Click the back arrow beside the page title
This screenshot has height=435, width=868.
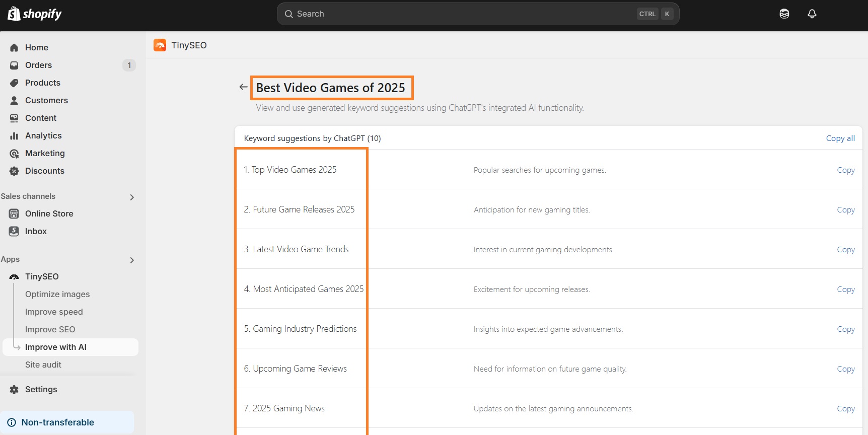[x=243, y=87]
